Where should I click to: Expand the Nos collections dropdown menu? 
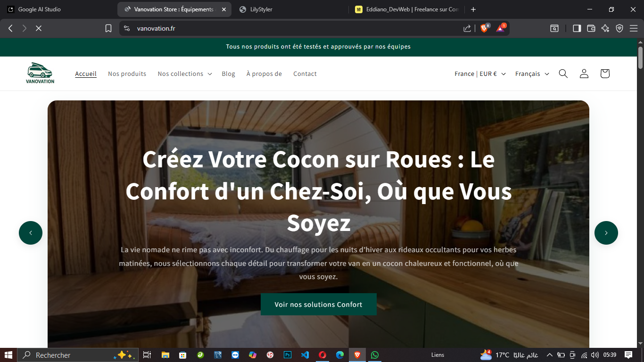[185, 74]
